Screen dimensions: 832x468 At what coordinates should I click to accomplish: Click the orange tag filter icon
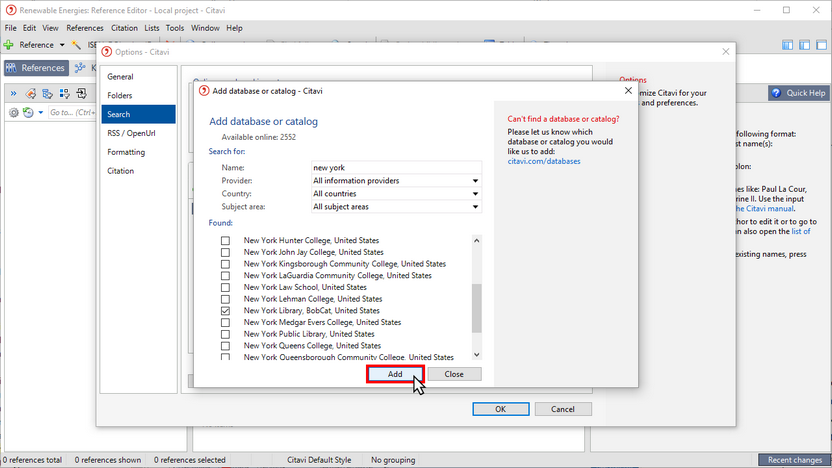31,94
